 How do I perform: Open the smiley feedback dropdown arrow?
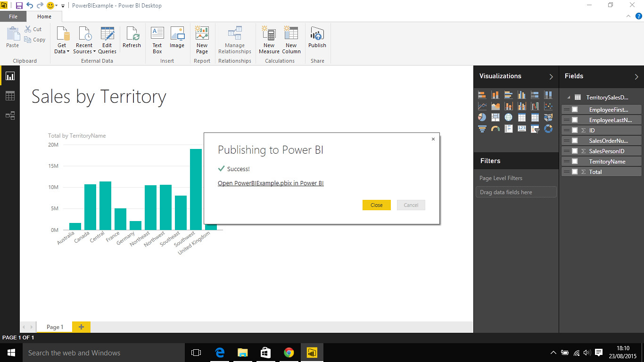[x=57, y=6]
